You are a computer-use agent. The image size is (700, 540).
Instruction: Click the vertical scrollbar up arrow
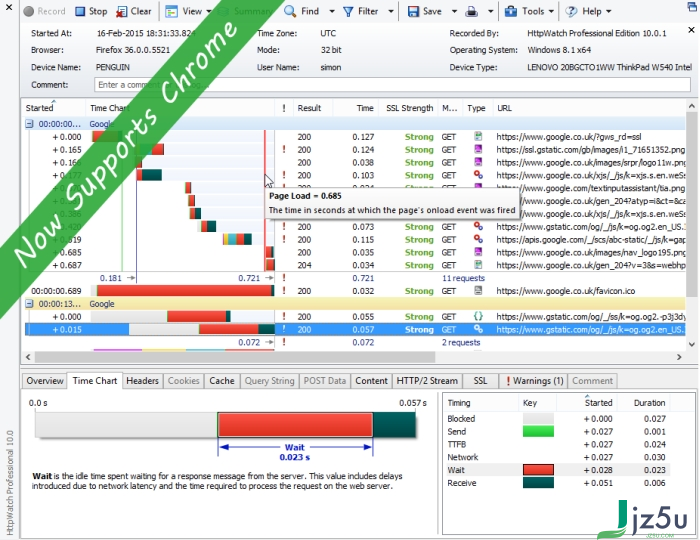tap(692, 106)
